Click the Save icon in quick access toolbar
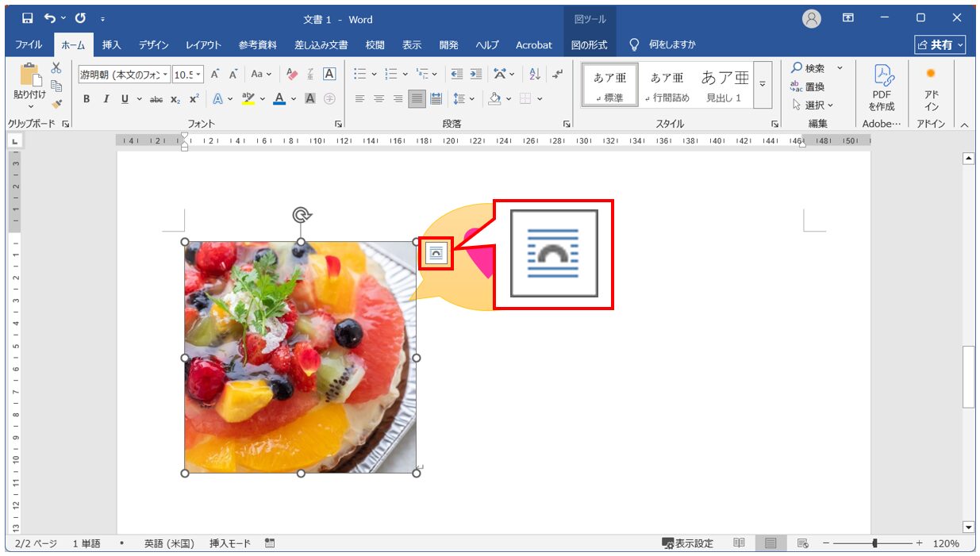This screenshot has width=980, height=556. coord(28,18)
